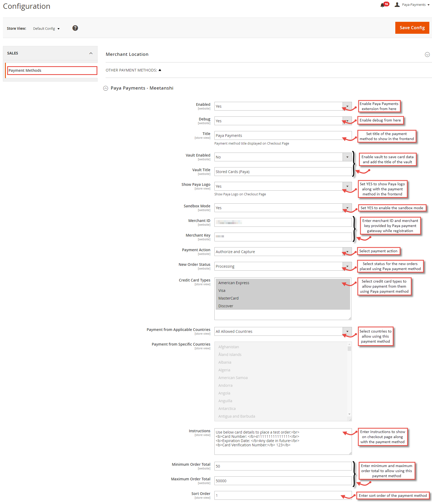Open the Paya-Payments account menu arrow

[428, 5]
